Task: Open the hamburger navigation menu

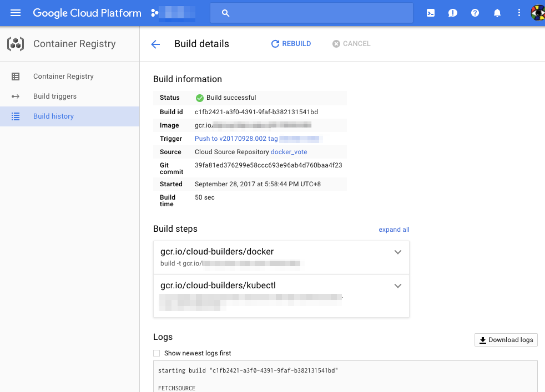Action: [x=16, y=13]
